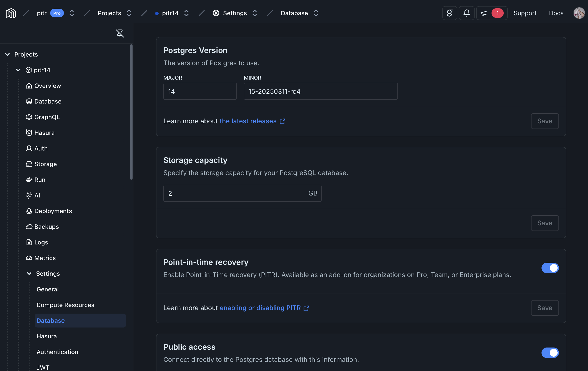Screen dimensions: 588x371
Task: Open the Metrics page in sidebar
Action: (45, 258)
